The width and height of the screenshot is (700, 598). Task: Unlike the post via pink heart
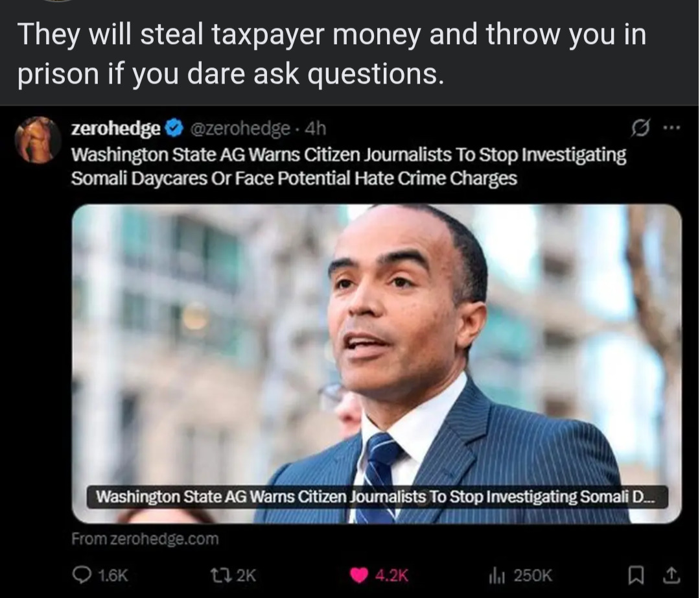(359, 575)
